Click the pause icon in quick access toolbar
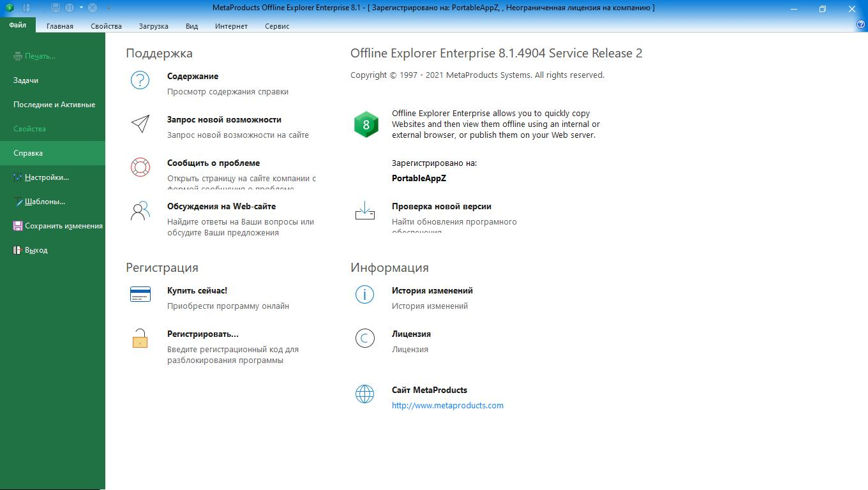This screenshot has height=490, width=868. pos(70,8)
